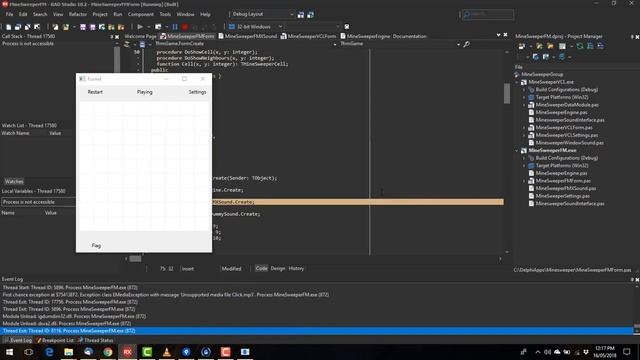Open the editor tab list dropdown arrow
This screenshot has height=360, width=640.
[x=498, y=36]
